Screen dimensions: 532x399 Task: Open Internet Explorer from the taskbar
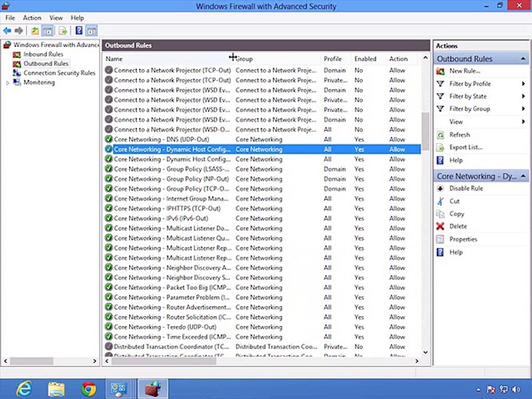pyautogui.click(x=24, y=389)
